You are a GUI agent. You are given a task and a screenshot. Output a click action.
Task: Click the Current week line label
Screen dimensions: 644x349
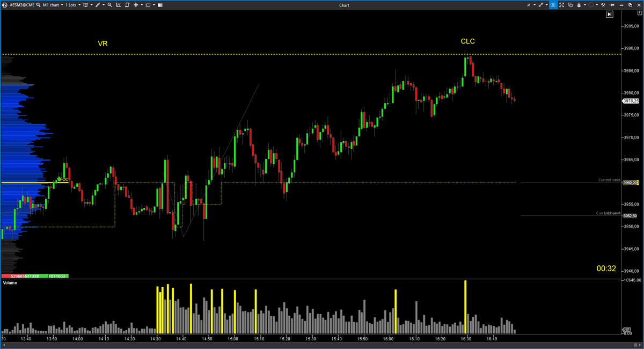pos(609,179)
